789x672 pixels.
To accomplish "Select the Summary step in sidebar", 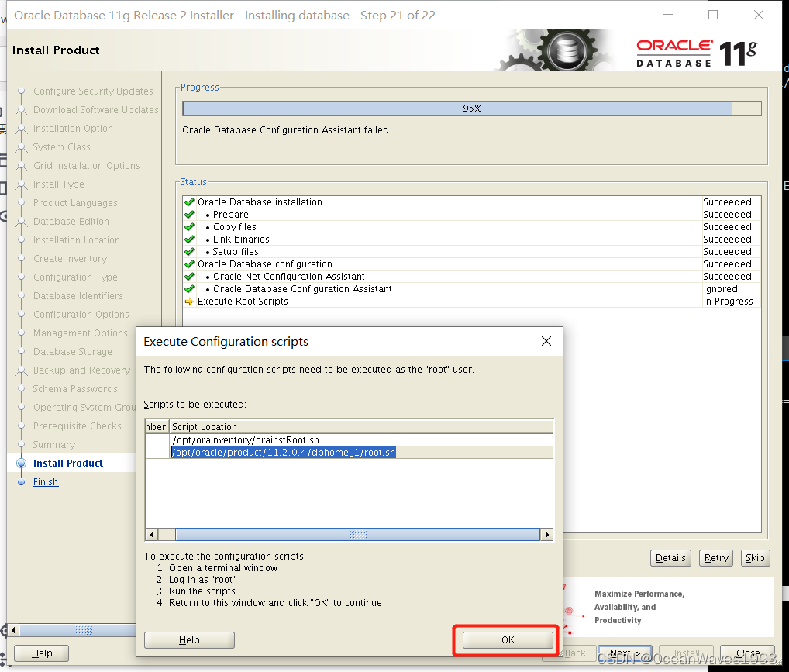I will click(54, 444).
